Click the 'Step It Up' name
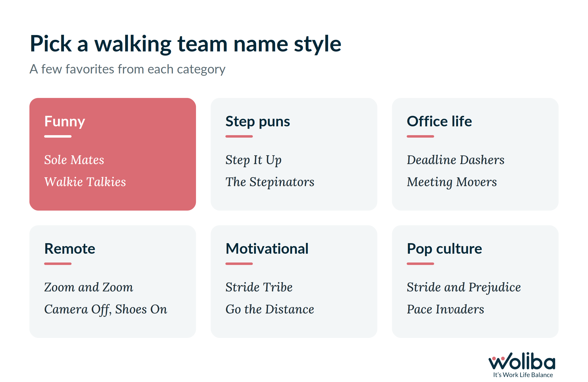 coord(253,160)
